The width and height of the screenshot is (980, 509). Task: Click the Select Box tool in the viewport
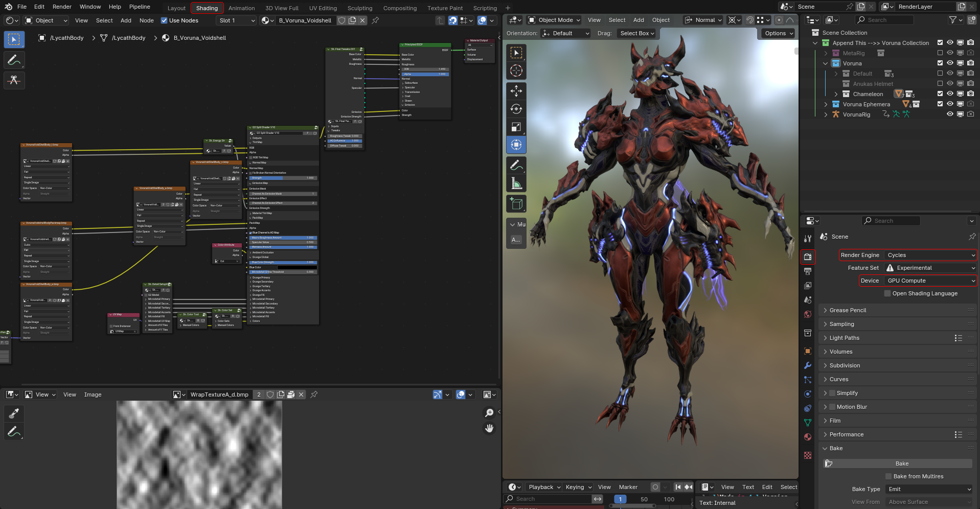pyautogui.click(x=516, y=53)
